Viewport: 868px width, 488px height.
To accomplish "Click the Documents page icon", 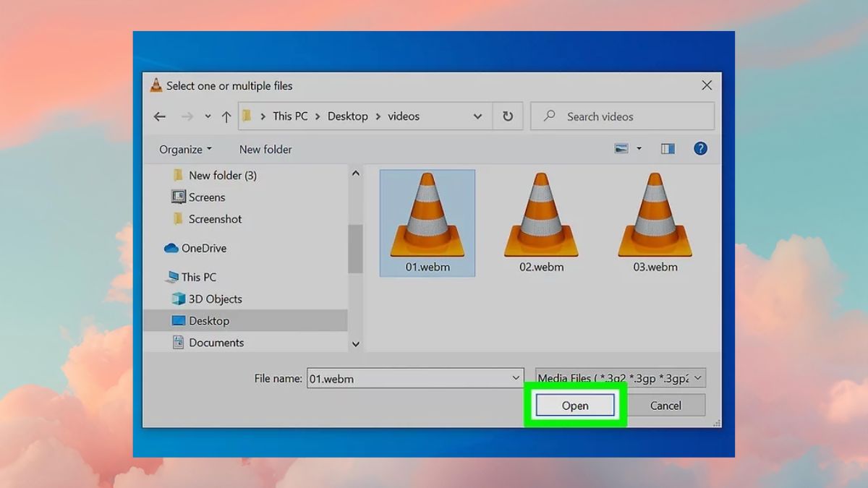I will 178,343.
